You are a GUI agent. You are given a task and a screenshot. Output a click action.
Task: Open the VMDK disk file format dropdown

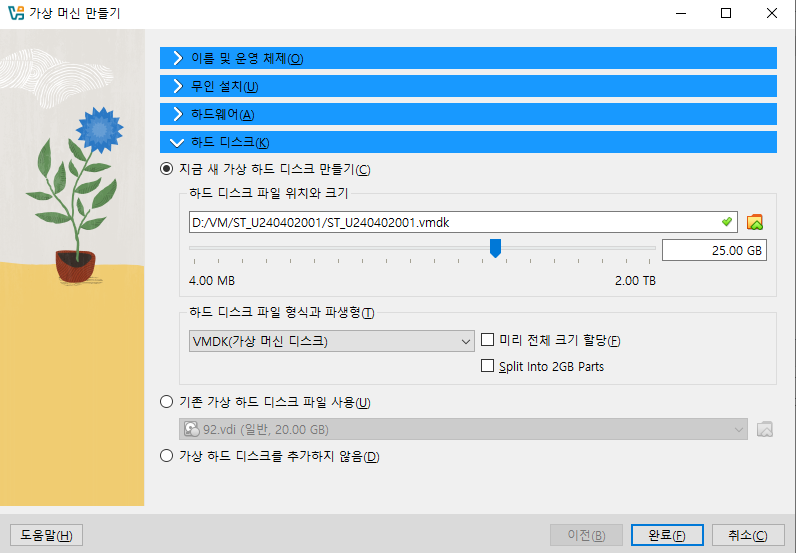[331, 341]
